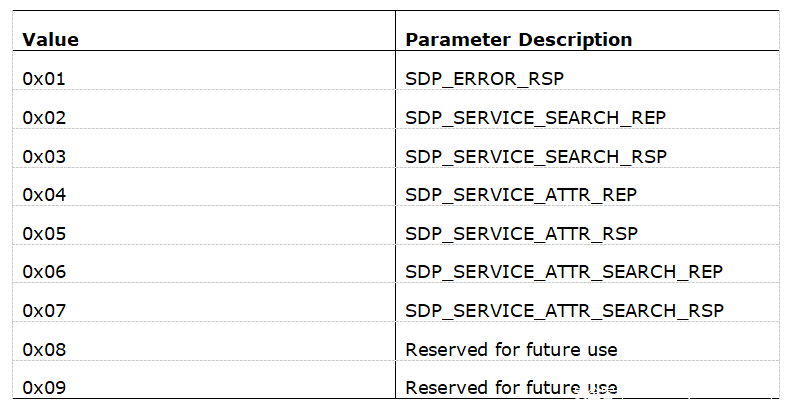Select the SDP_SERVICE_ATTR_RSP description

(x=521, y=233)
